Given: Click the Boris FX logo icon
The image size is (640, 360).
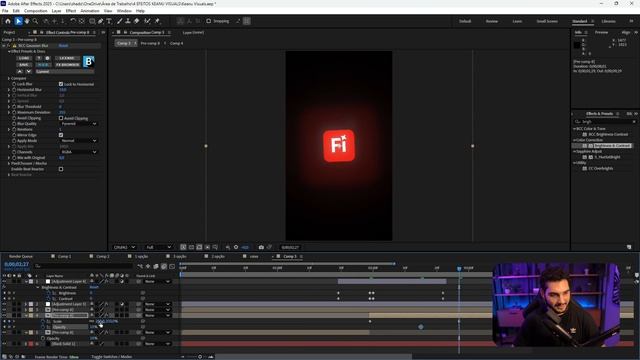Looking at the screenshot, I should (x=89, y=62).
